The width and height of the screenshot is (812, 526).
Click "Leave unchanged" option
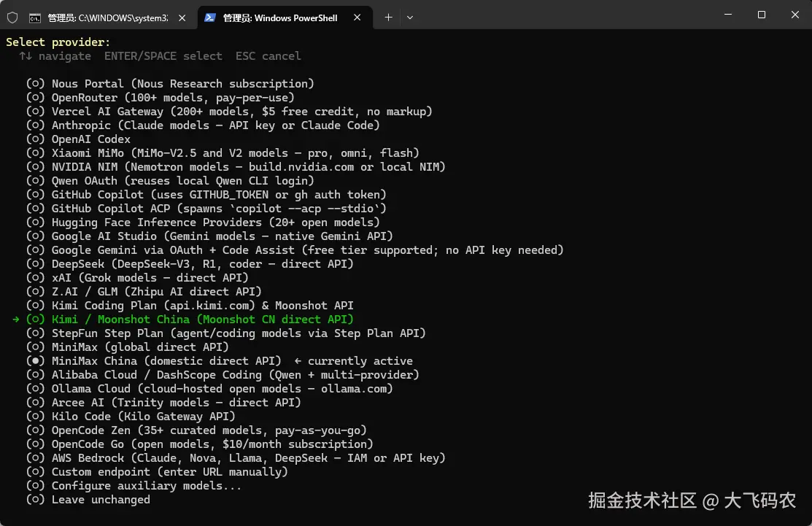tap(88, 500)
